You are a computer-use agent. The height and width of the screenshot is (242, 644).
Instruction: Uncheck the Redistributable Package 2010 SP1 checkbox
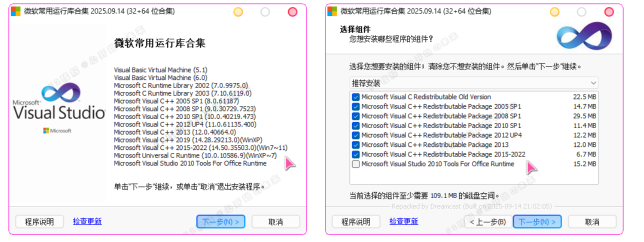click(355, 125)
